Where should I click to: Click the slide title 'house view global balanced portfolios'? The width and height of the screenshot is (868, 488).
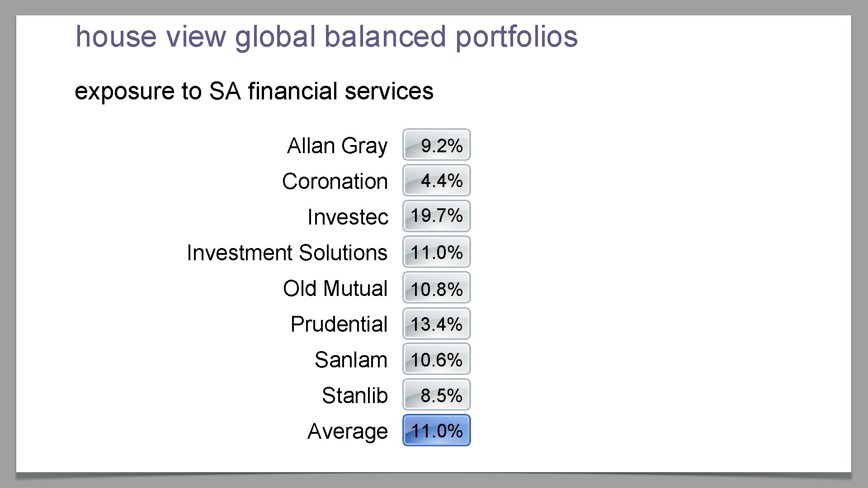coord(326,37)
